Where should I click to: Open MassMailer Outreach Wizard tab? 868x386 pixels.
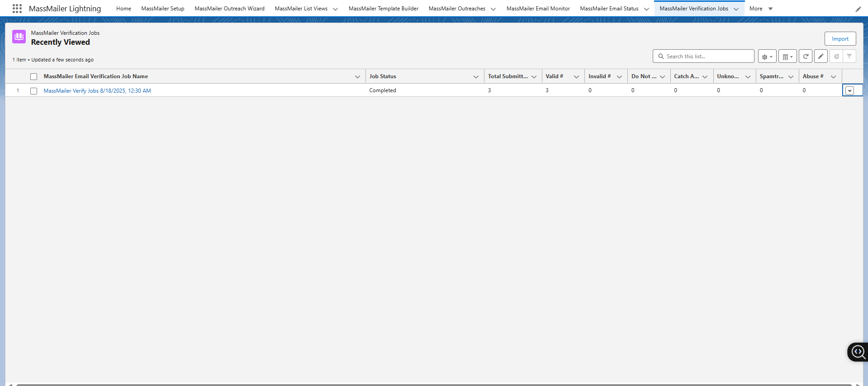point(229,9)
